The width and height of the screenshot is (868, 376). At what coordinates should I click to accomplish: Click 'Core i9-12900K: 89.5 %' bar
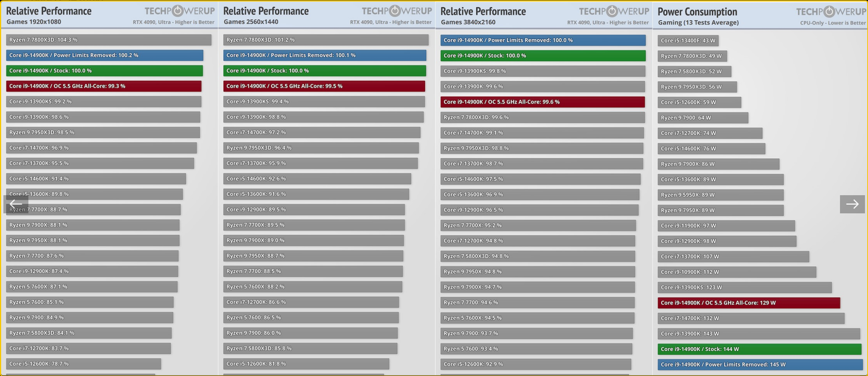coord(314,210)
